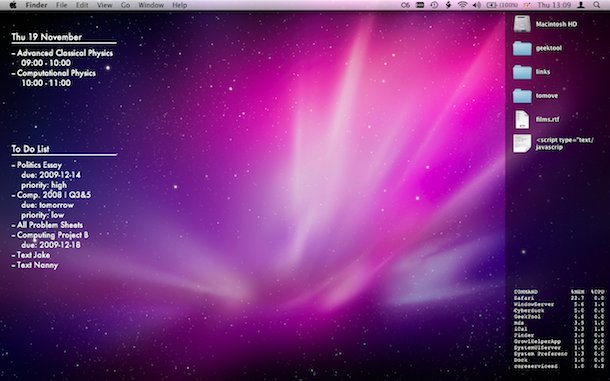Click the WindowServer process row
This screenshot has height=381, width=610.
tap(559, 304)
